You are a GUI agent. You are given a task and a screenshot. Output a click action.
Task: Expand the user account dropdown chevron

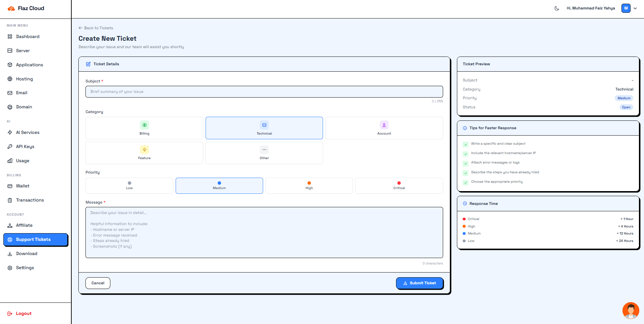click(635, 8)
